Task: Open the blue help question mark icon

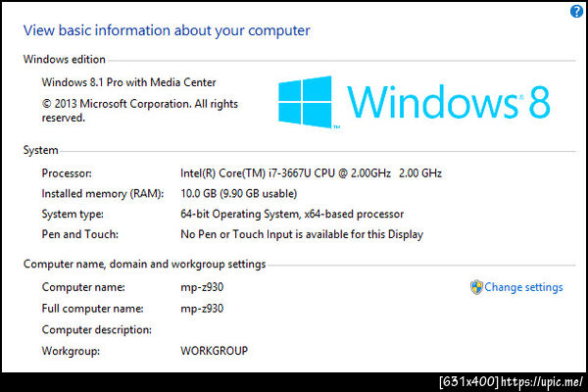Action: pos(576,11)
